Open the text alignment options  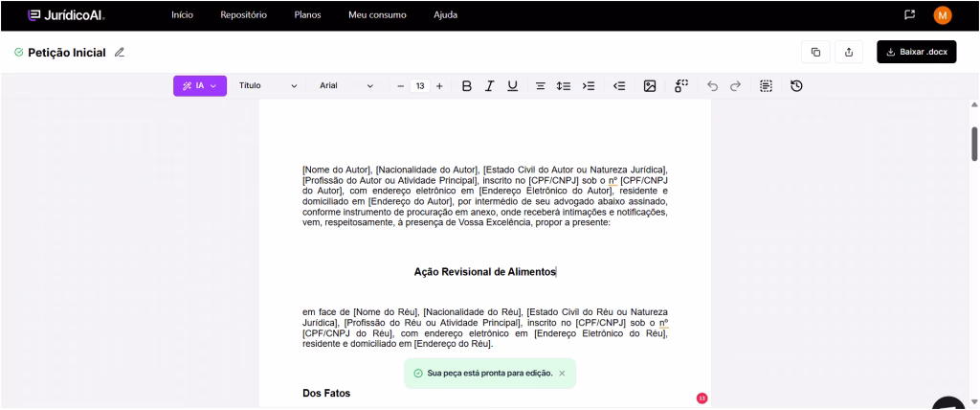541,86
